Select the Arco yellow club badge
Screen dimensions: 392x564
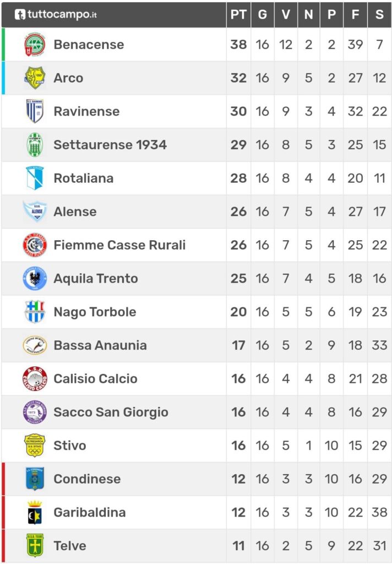[x=35, y=78]
